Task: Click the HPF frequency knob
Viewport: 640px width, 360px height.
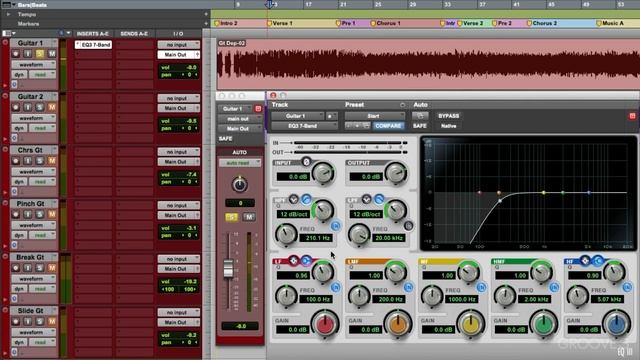Action: click(x=286, y=235)
